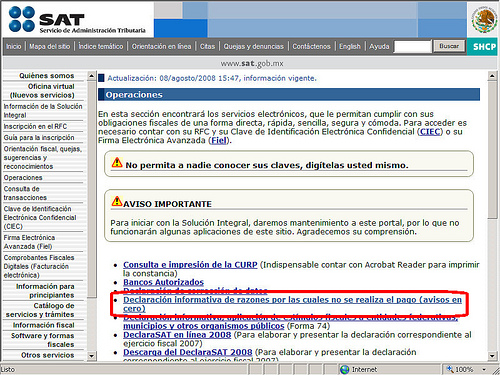Open Consulta de transacciones
This screenshot has width=500, height=375.
(25, 193)
